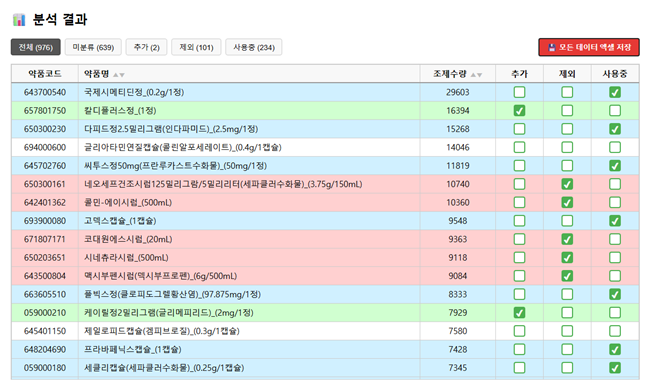Click the 모든 데이터 엑셀 저장 button
The width and height of the screenshot is (650, 390).
[x=589, y=47]
